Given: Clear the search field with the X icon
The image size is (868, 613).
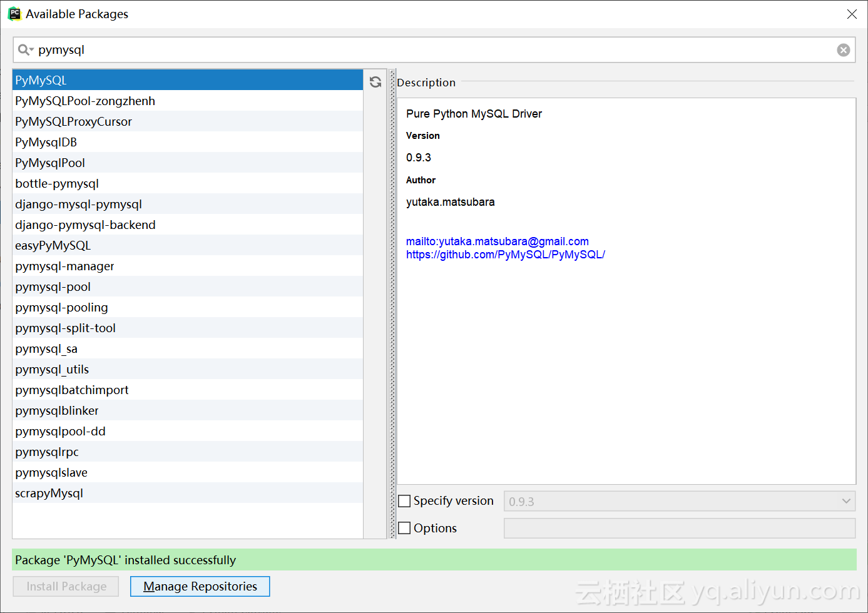Looking at the screenshot, I should (x=844, y=50).
